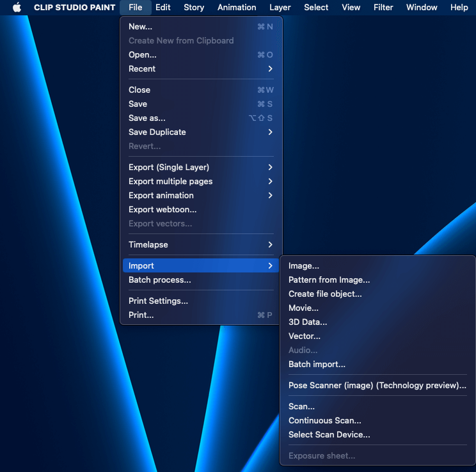Expand the Timelapse submenu
Viewport: 476px width, 472px height.
pos(201,245)
